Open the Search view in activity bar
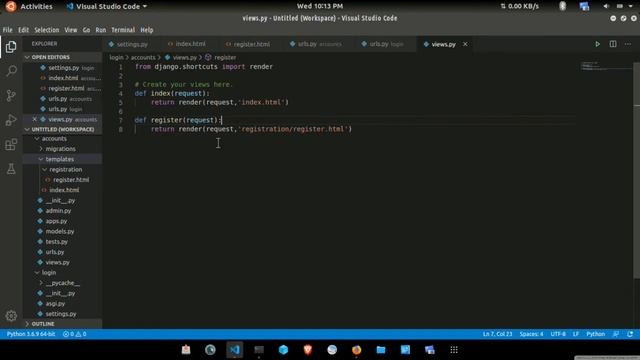640x360 pixels. coord(11,71)
